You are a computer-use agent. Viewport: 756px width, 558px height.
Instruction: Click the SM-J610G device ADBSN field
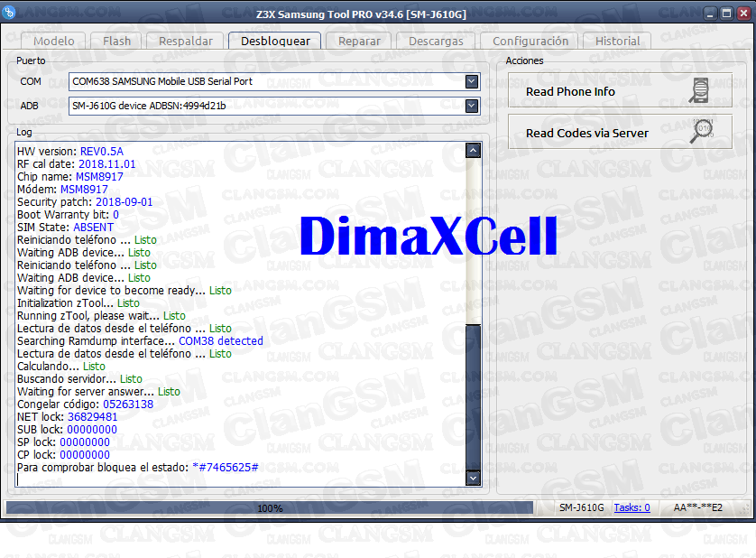[x=274, y=106]
